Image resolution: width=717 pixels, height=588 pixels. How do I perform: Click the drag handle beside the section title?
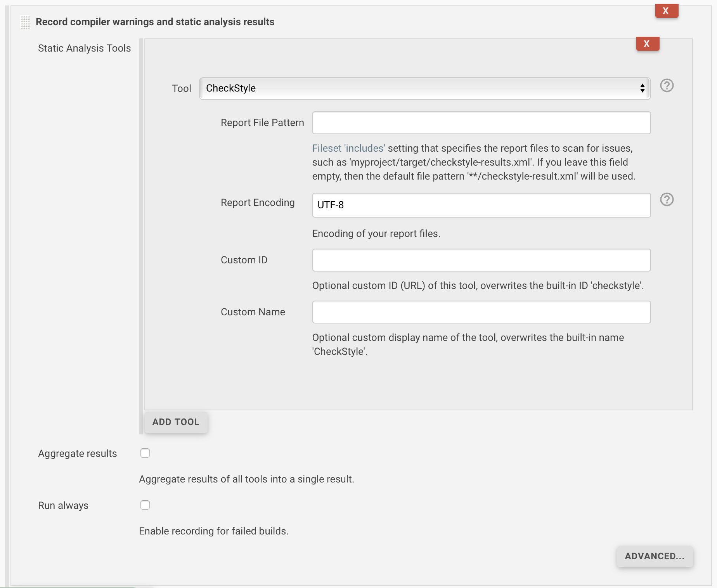(x=25, y=22)
